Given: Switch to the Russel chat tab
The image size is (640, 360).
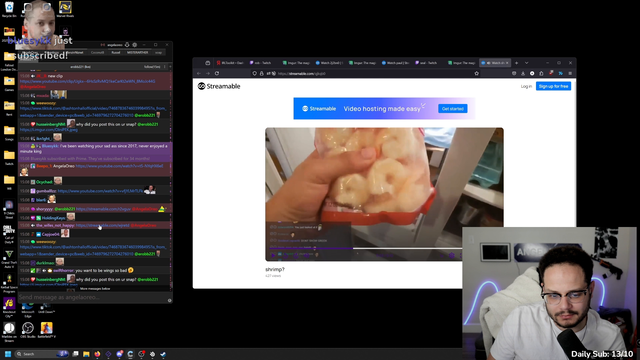Looking at the screenshot, I should point(116,53).
